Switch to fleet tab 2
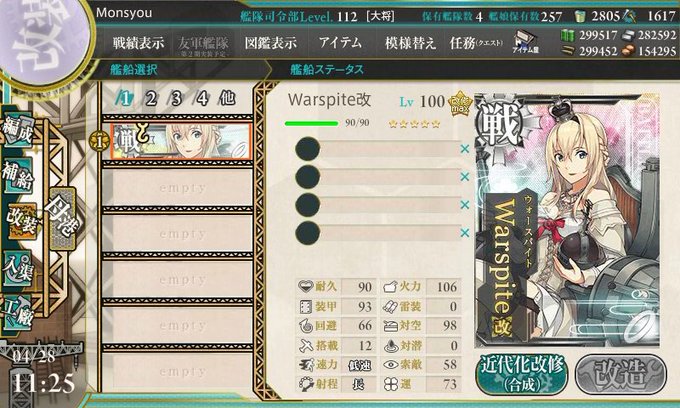The image size is (680, 408). (x=150, y=99)
